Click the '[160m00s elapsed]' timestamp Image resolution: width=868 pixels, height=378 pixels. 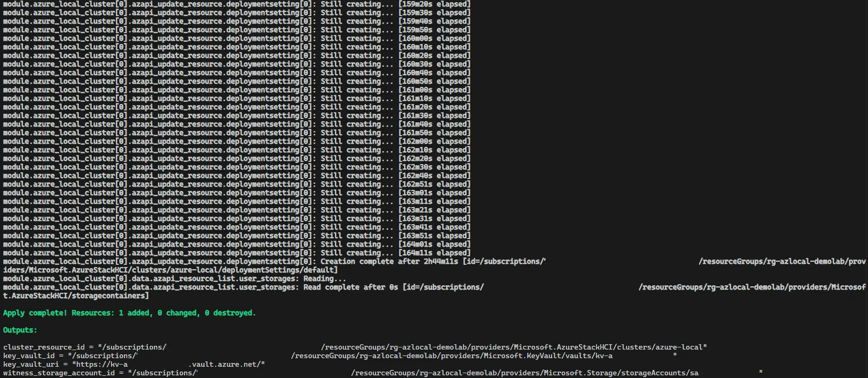pos(434,38)
